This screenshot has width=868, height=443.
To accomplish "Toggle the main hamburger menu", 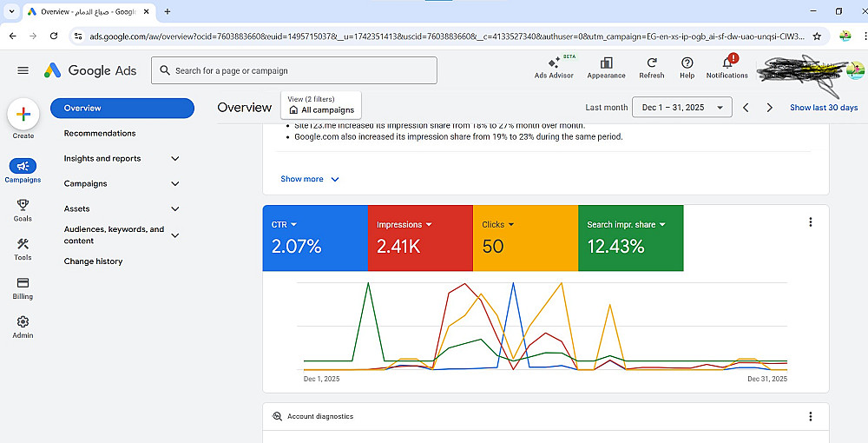I will tap(23, 70).
